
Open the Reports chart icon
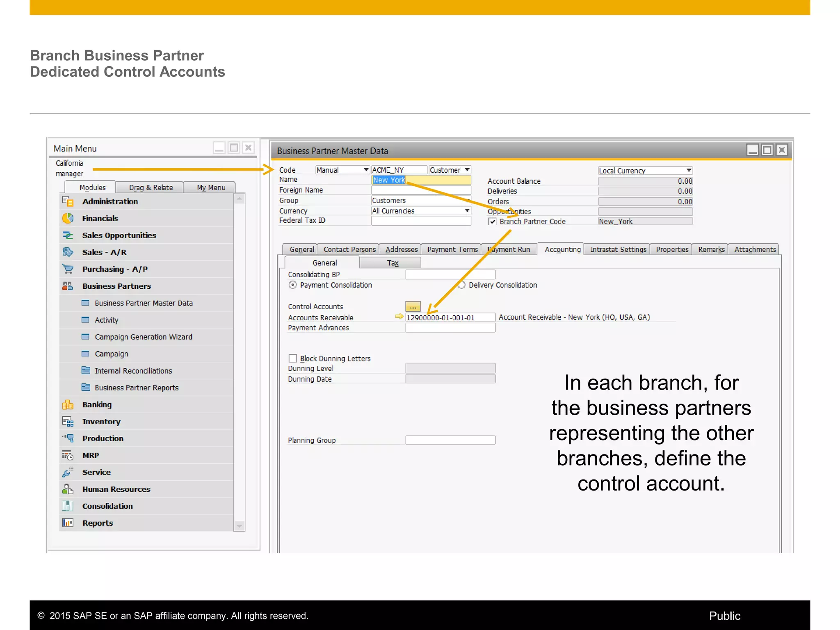tap(68, 523)
